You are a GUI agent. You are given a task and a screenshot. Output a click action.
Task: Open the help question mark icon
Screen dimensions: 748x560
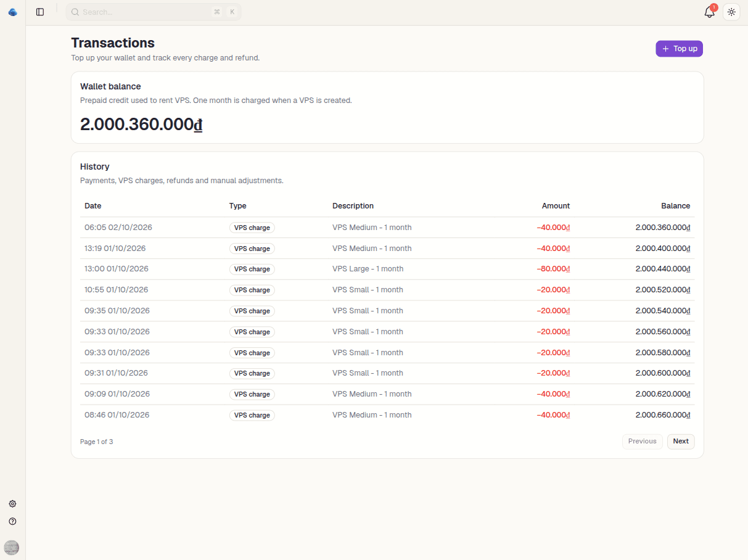(x=12, y=521)
